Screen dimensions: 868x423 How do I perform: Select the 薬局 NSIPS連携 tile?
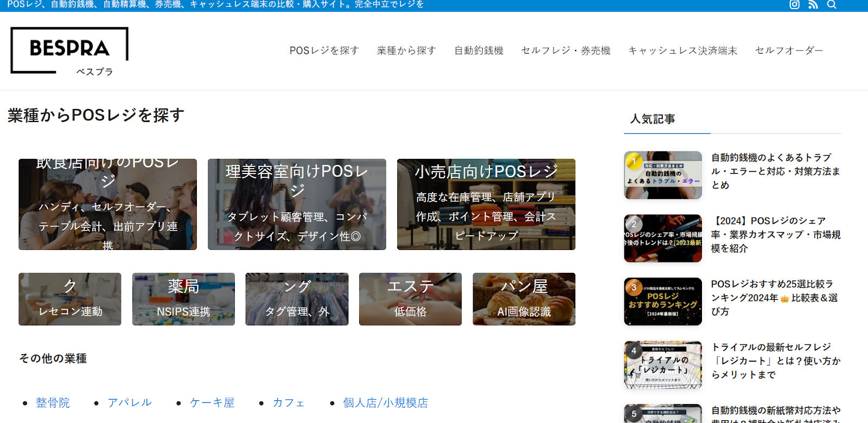tap(183, 299)
